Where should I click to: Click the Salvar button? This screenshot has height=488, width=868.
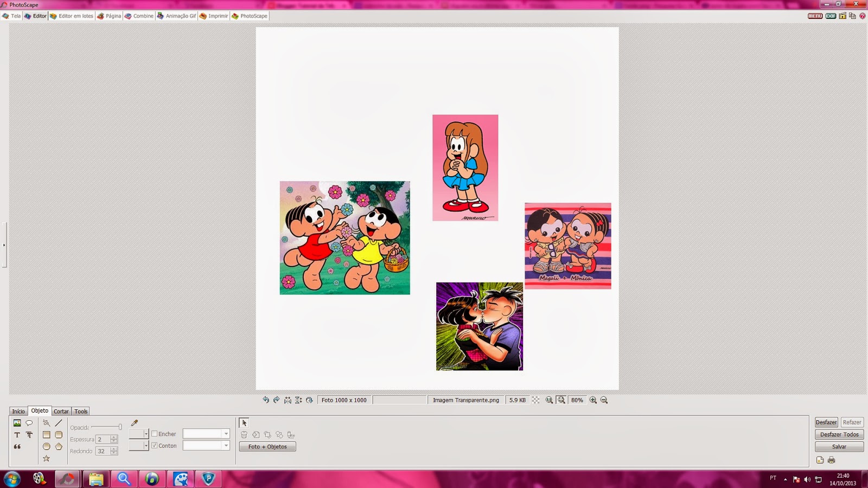[x=839, y=447]
